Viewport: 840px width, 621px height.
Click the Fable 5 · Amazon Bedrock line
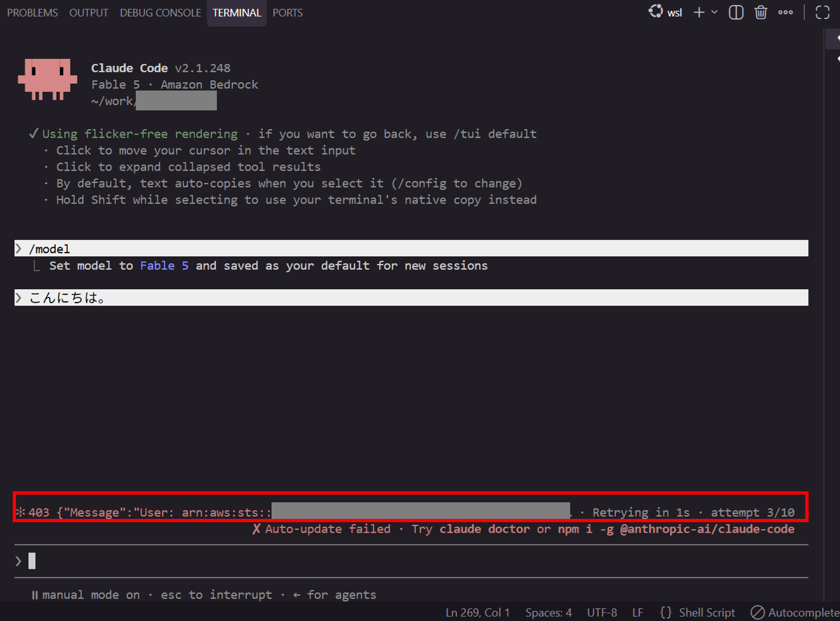(174, 84)
